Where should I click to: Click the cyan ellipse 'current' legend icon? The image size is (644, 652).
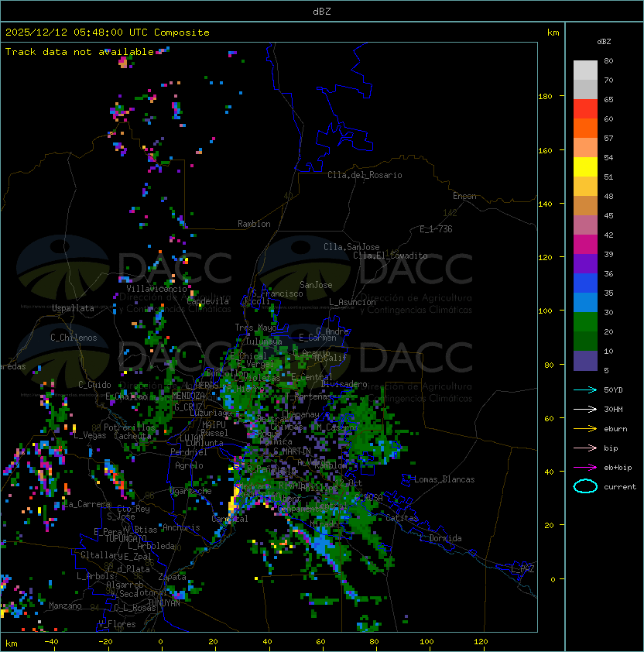[585, 486]
